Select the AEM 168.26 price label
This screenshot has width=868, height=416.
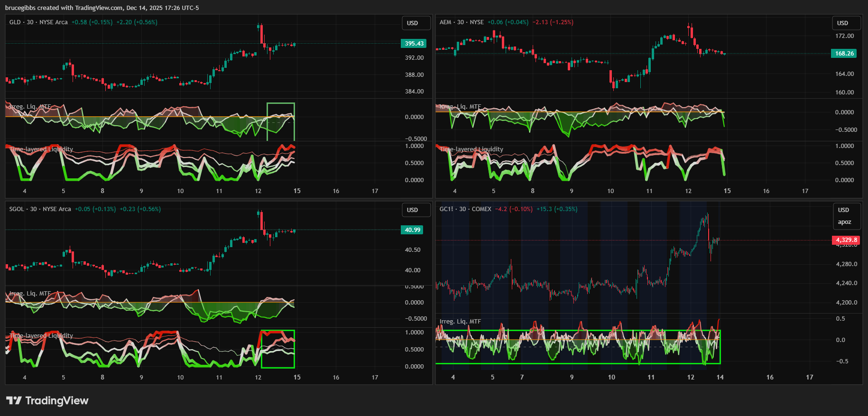pyautogui.click(x=844, y=53)
